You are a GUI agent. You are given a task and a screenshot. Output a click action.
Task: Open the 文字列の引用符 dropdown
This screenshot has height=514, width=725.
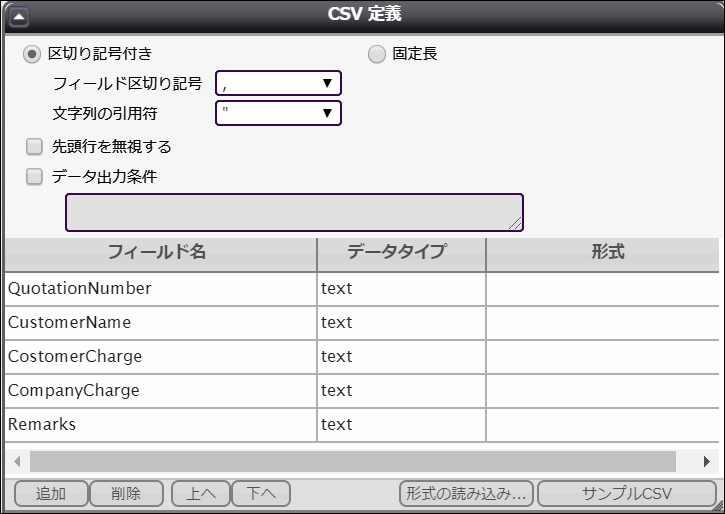click(x=279, y=113)
